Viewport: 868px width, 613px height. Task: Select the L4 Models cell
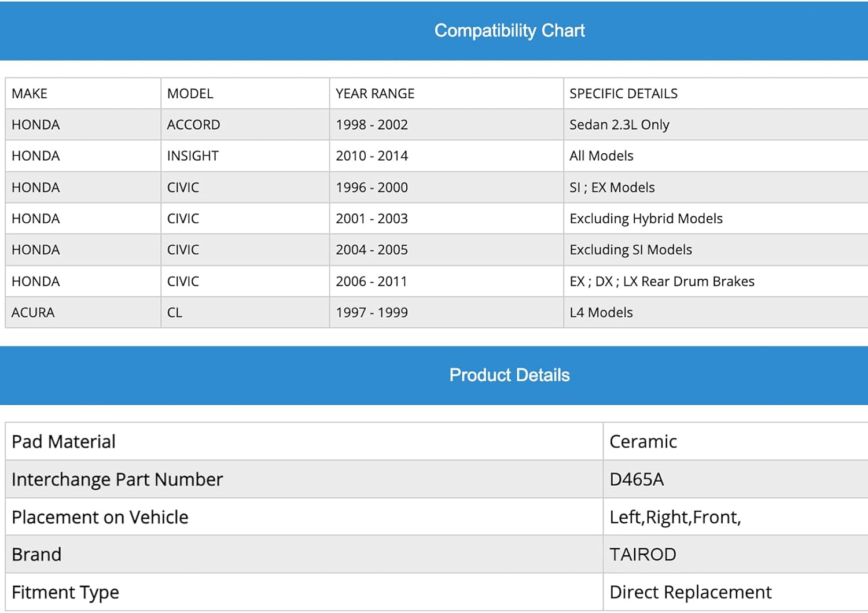(601, 313)
